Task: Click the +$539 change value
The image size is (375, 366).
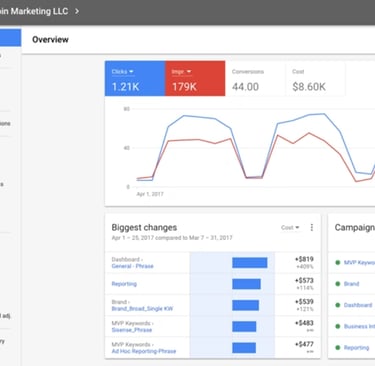Action: pyautogui.click(x=304, y=302)
